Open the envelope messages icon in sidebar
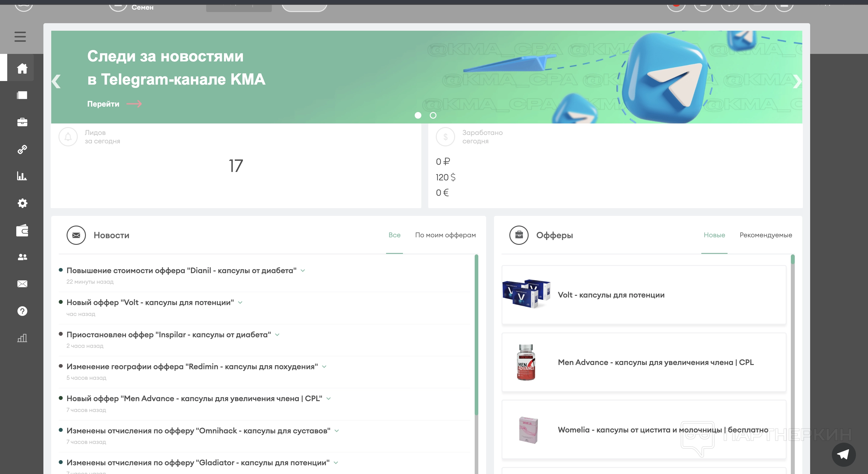868x474 pixels. (x=22, y=284)
